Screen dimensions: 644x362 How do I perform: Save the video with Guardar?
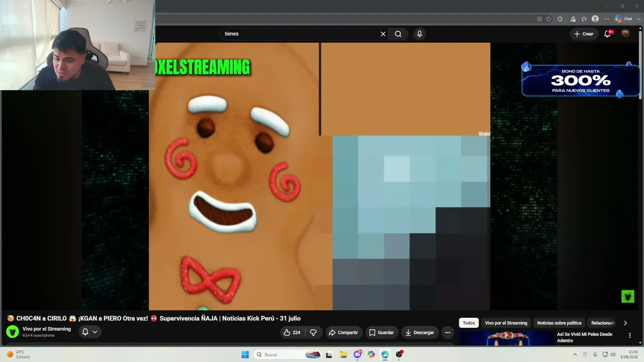[381, 332]
